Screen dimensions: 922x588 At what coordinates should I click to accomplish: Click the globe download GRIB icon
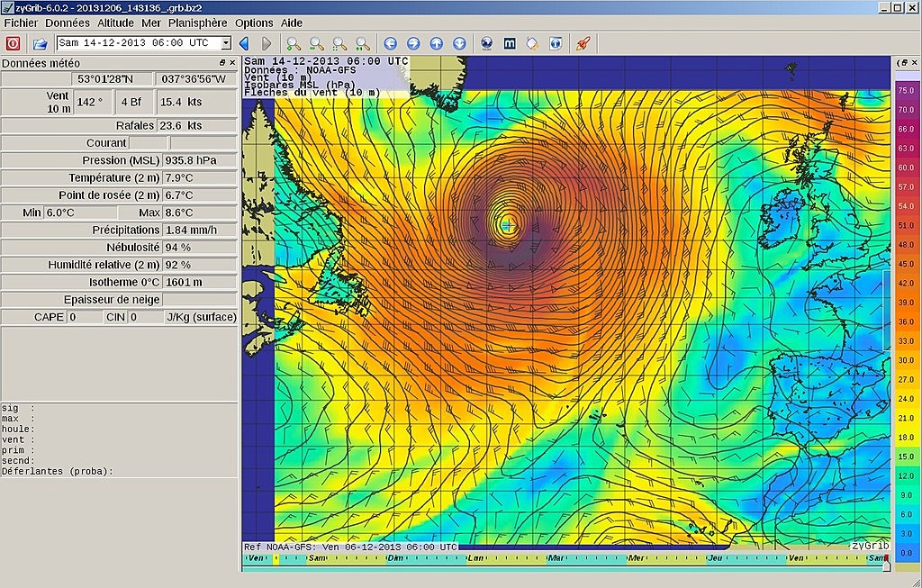pos(486,43)
